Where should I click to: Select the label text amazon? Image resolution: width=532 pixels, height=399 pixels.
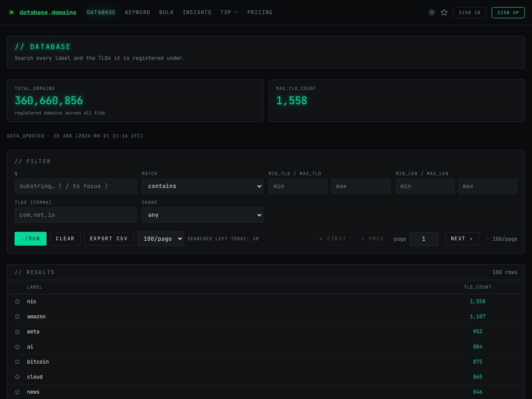pos(36,317)
